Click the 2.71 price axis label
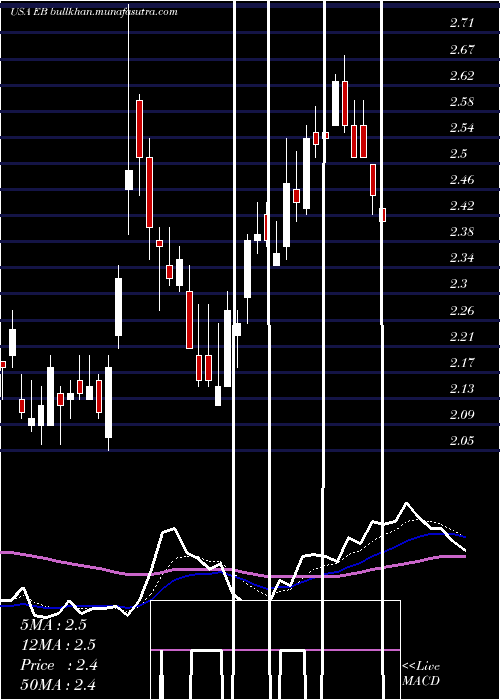500x700 pixels. [462, 23]
